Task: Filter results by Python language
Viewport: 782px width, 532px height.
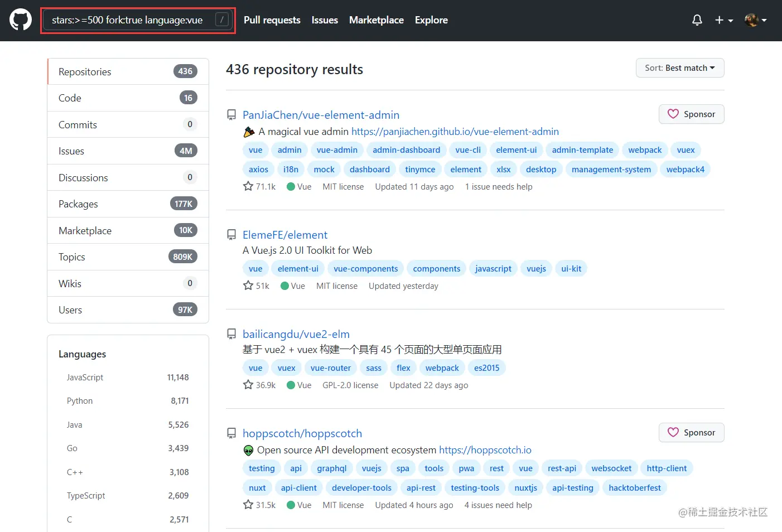Action: point(128,401)
